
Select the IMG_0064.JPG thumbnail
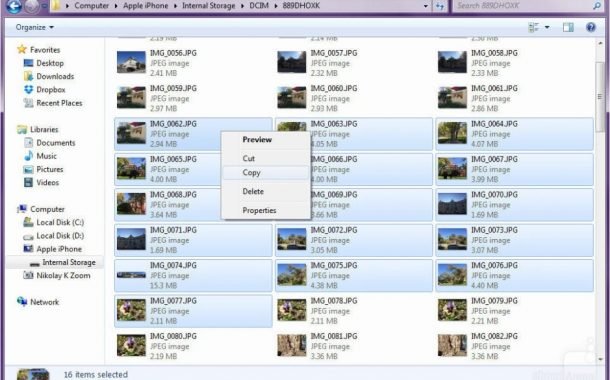[452, 133]
